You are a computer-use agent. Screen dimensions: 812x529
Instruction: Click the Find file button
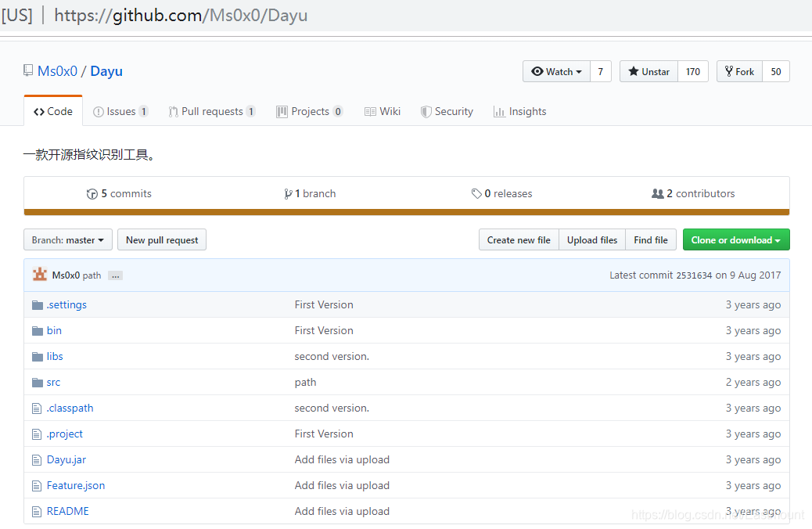click(651, 240)
